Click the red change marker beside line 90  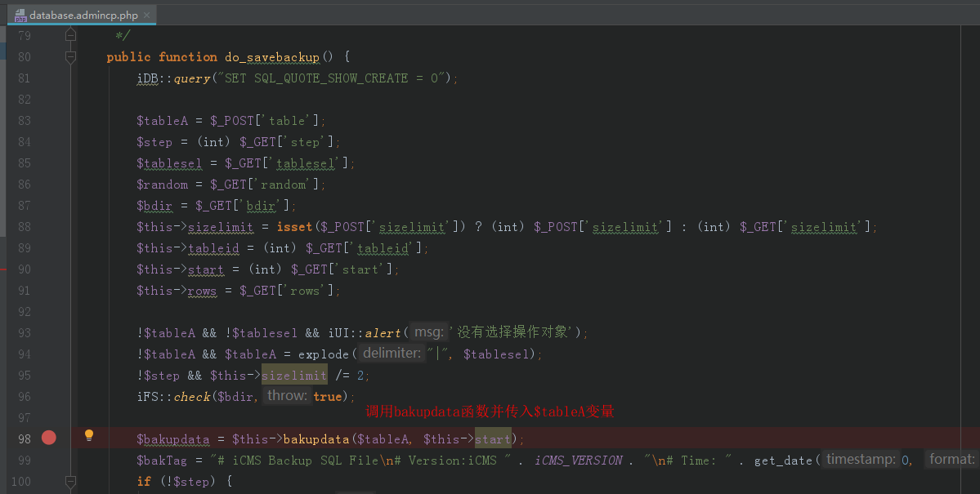pyautogui.click(x=3, y=269)
